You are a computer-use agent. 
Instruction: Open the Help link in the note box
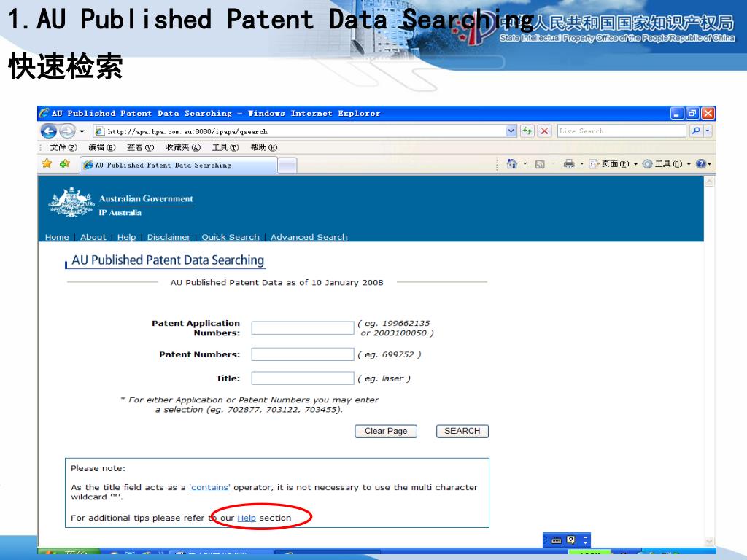247,518
